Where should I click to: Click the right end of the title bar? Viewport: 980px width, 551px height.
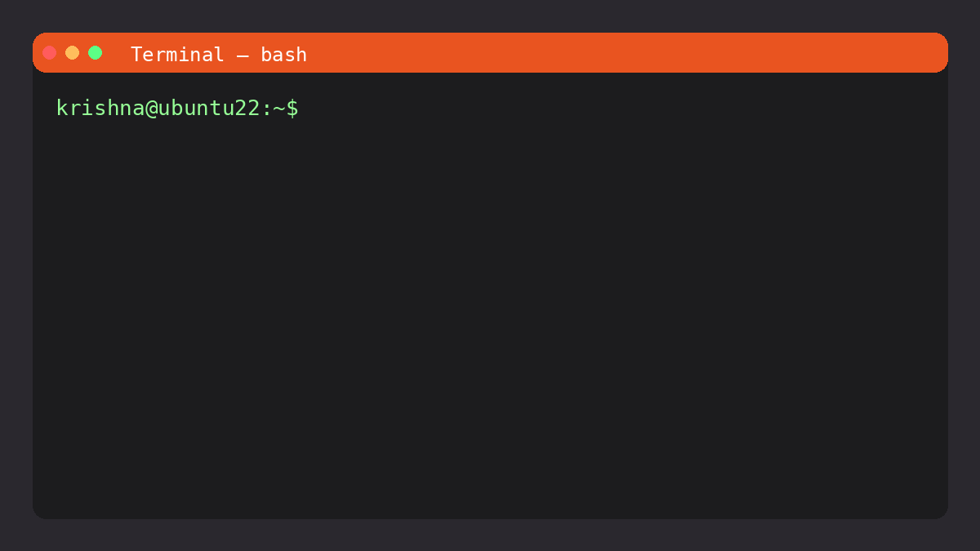pos(931,53)
